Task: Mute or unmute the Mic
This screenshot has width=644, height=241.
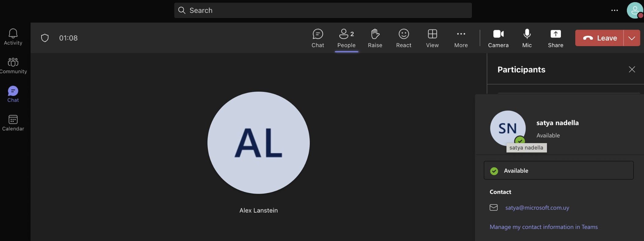Action: click(527, 38)
